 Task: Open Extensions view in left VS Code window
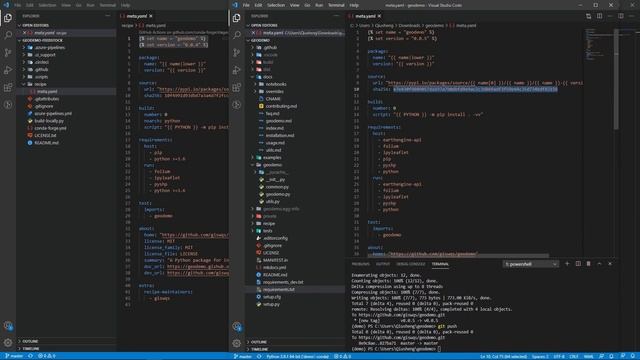(8, 87)
